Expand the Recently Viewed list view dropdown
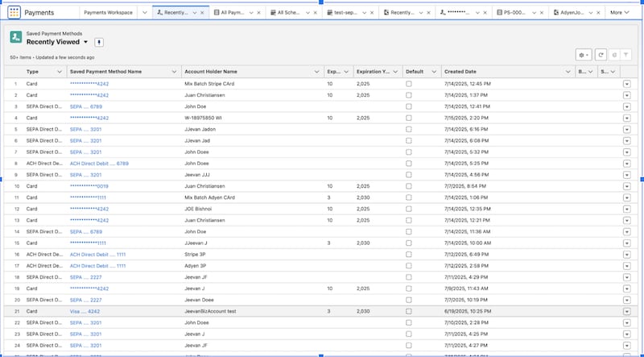 tap(85, 41)
